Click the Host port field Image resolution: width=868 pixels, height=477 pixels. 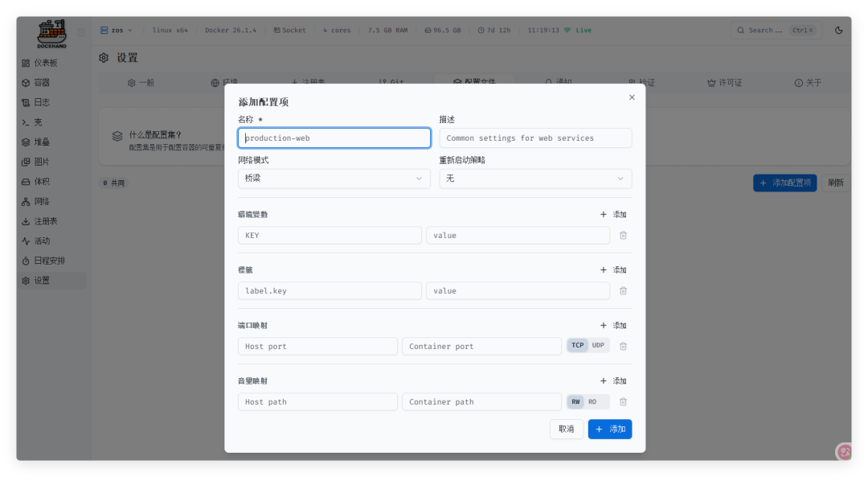317,346
